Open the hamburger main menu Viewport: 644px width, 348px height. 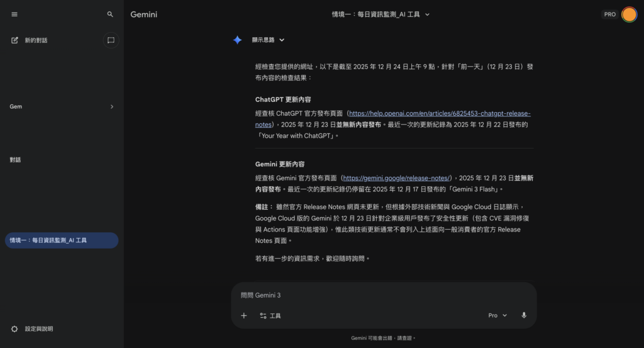click(x=14, y=14)
